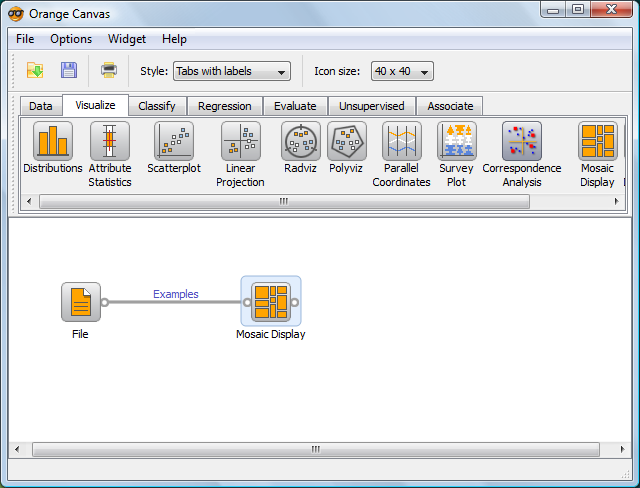Choose the Scatterplot widget icon
640x488 pixels.
[174, 141]
